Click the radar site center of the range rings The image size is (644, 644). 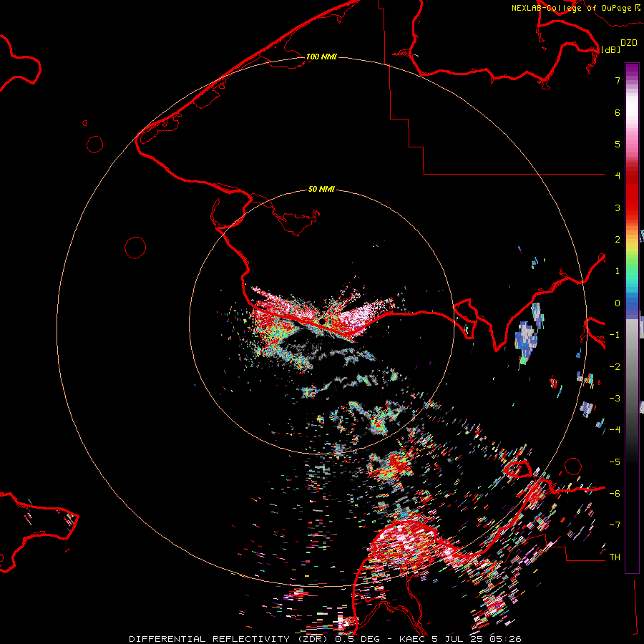(322, 321)
